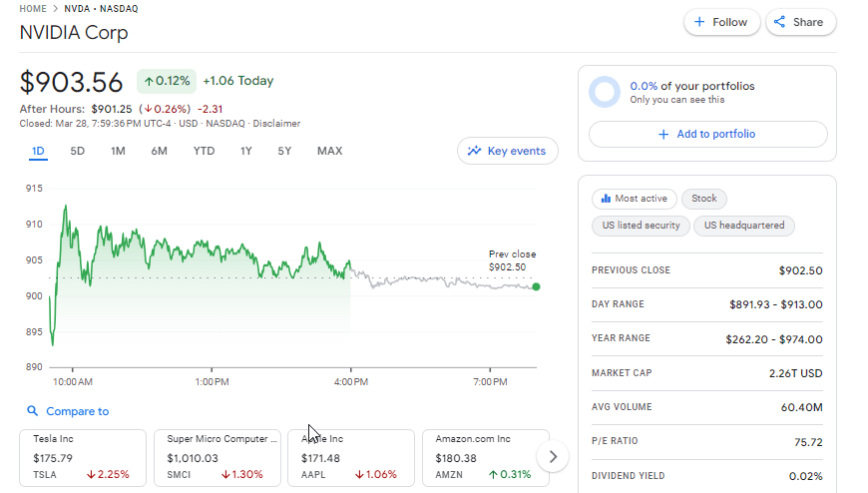This screenshot has height=493, width=868.
Task: Click the US headquartered chip
Action: (744, 226)
